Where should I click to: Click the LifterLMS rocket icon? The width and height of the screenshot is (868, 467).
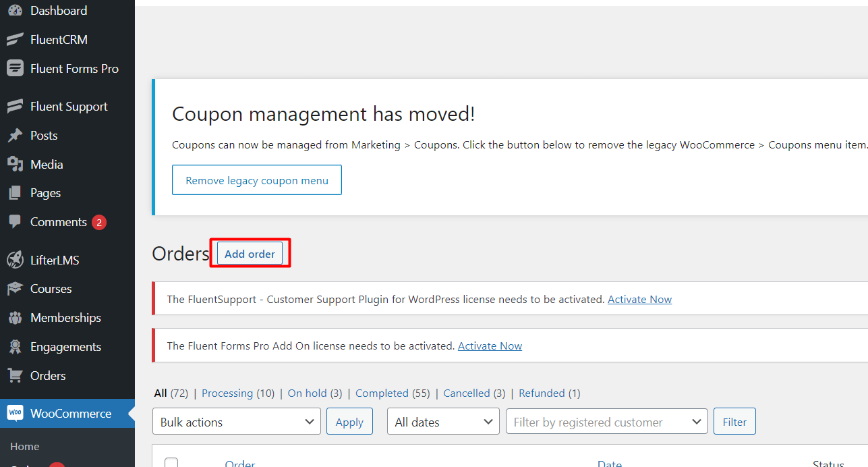(x=15, y=260)
